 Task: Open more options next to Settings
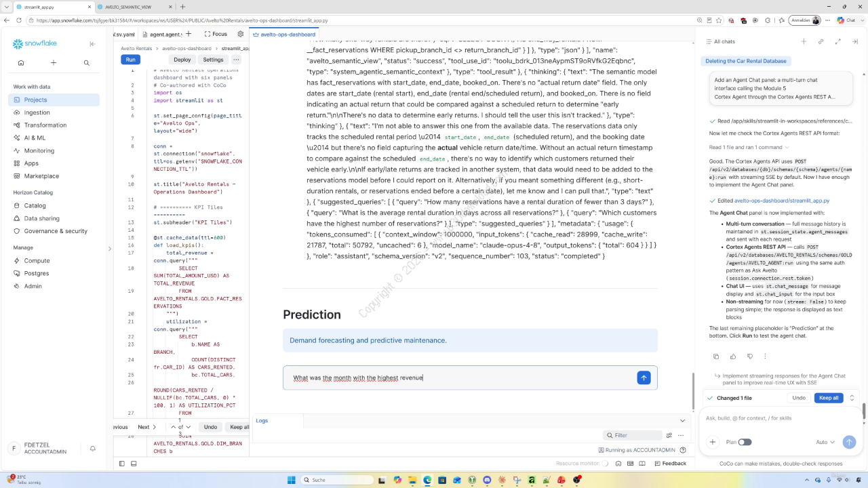coord(236,60)
